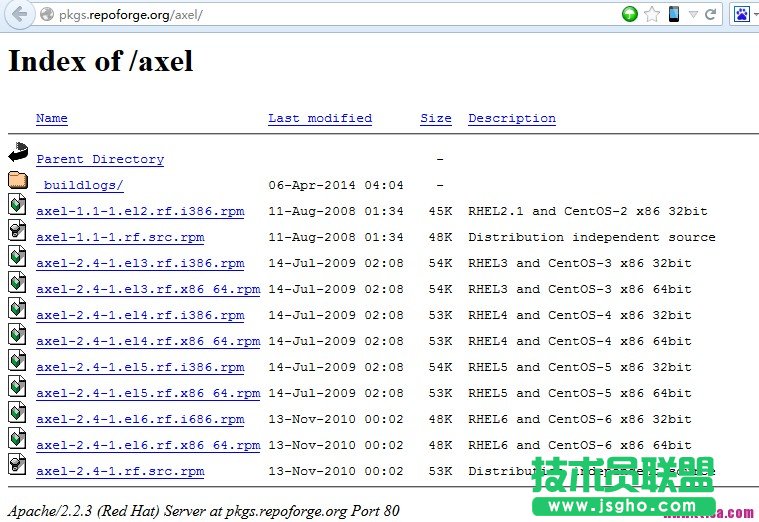Click the mobile phone icon in address bar
Image resolution: width=759 pixels, height=522 pixels.
(x=674, y=14)
